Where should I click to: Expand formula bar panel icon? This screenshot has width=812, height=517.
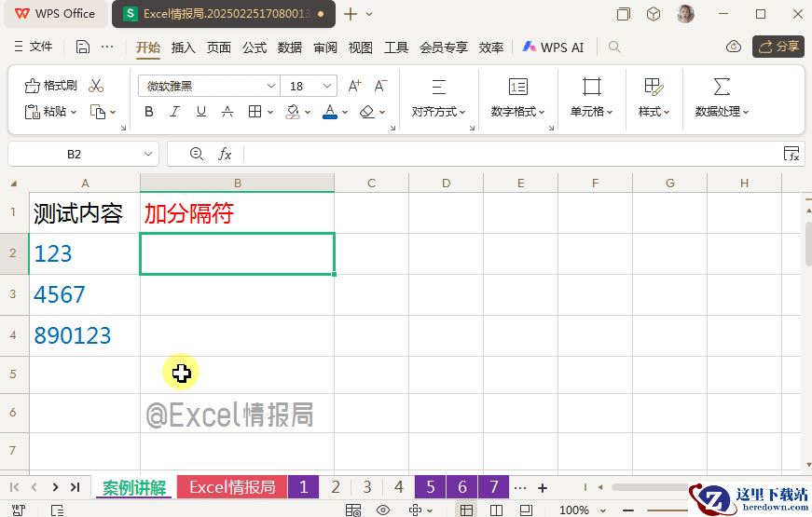(791, 154)
